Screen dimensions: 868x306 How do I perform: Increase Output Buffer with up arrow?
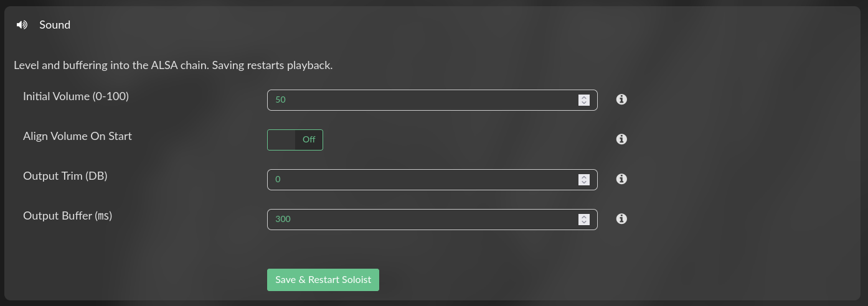[584, 216]
